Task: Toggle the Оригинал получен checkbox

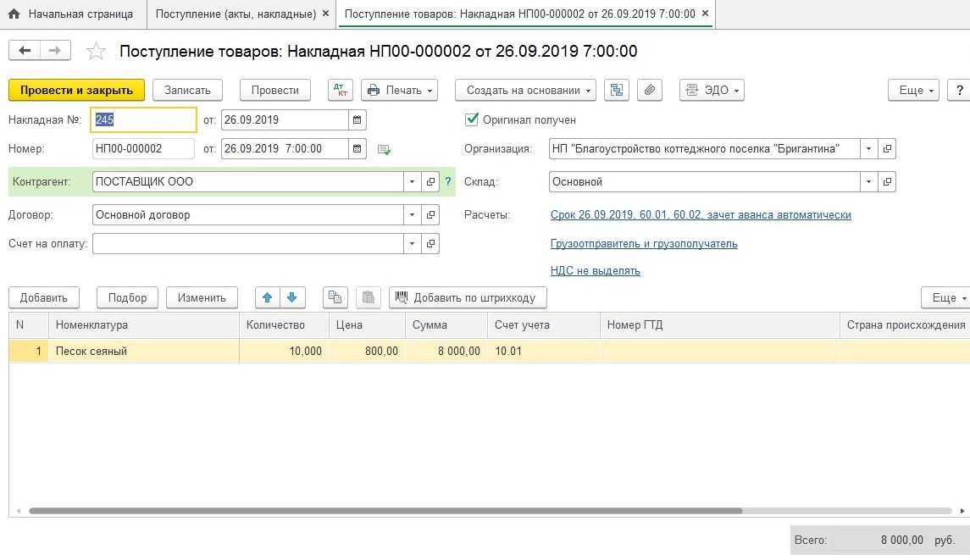Action: pos(472,120)
